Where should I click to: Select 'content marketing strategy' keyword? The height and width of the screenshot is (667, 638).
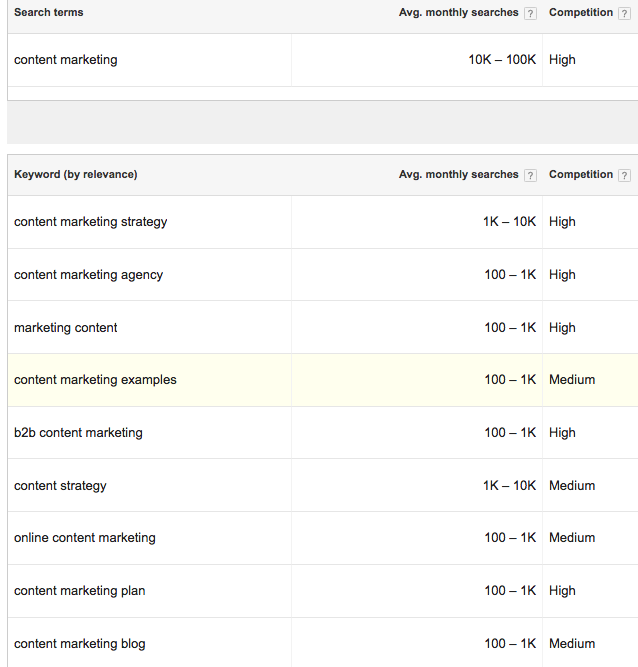pyautogui.click(x=91, y=222)
